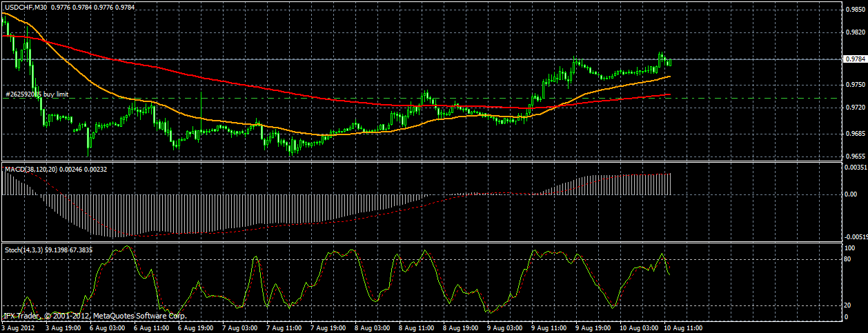Click the 10 Aug 03:00 time label
868x333 pixels.
[638, 328]
